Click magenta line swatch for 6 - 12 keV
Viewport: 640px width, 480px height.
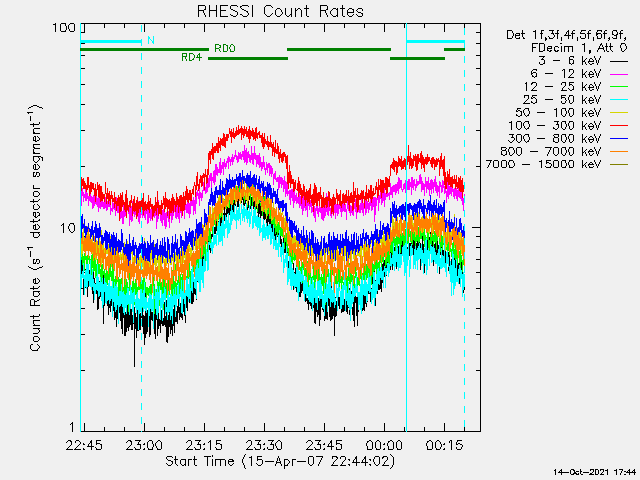619,75
